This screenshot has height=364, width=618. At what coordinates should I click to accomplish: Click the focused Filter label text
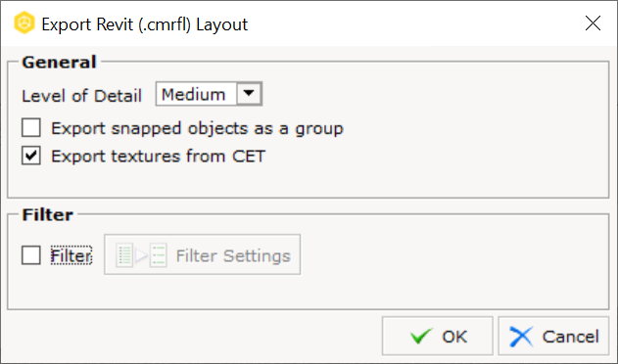(x=71, y=255)
